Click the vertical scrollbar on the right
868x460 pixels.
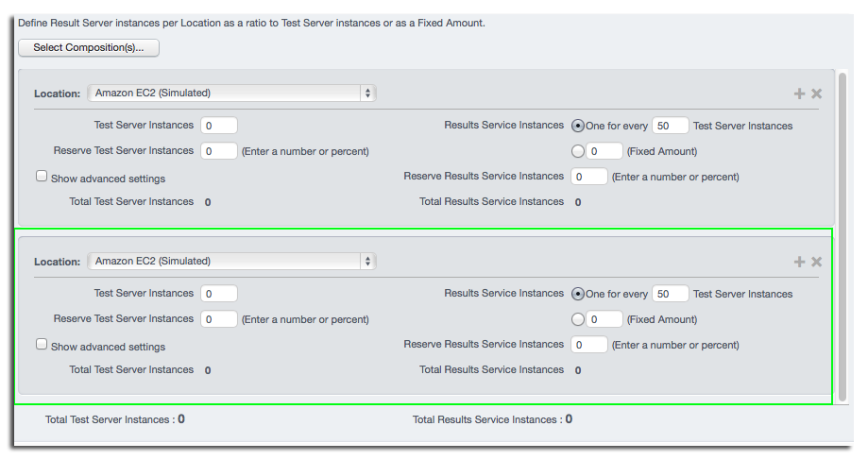(842, 236)
